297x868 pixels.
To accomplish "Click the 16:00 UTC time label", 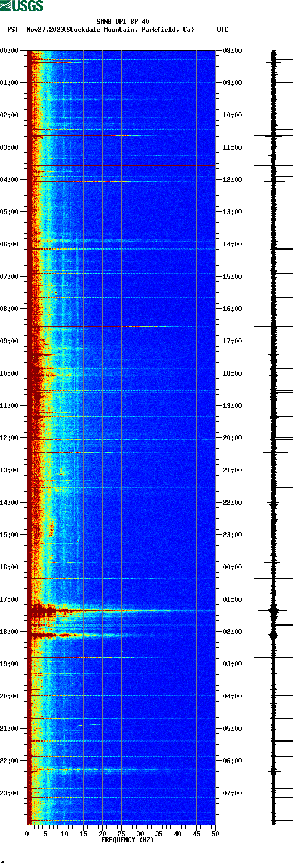I will pyautogui.click(x=232, y=309).
